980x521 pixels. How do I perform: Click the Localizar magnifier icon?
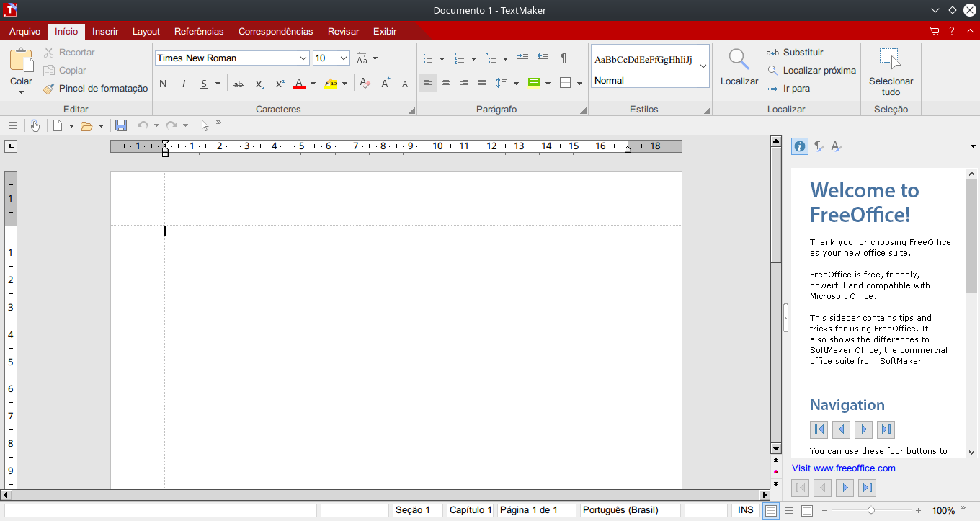coord(739,60)
